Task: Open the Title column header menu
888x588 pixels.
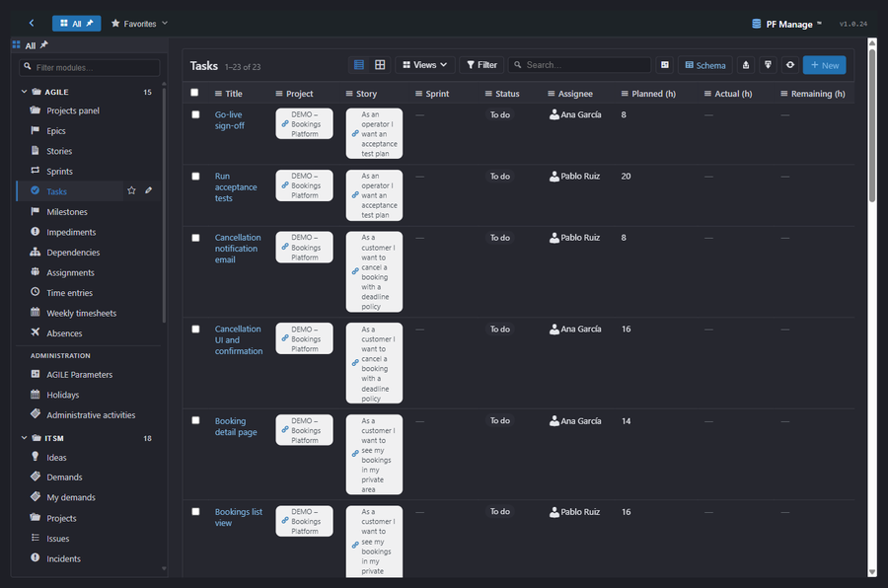Action: 218,94
